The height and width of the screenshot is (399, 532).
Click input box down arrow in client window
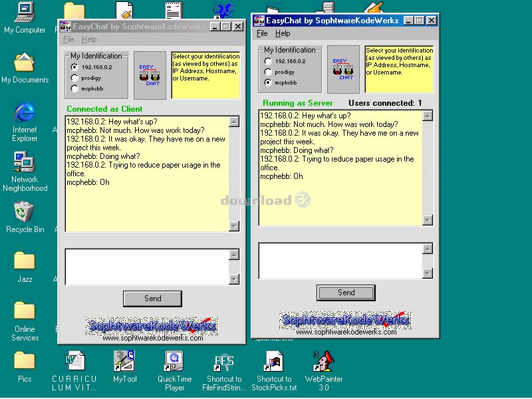[234, 279]
